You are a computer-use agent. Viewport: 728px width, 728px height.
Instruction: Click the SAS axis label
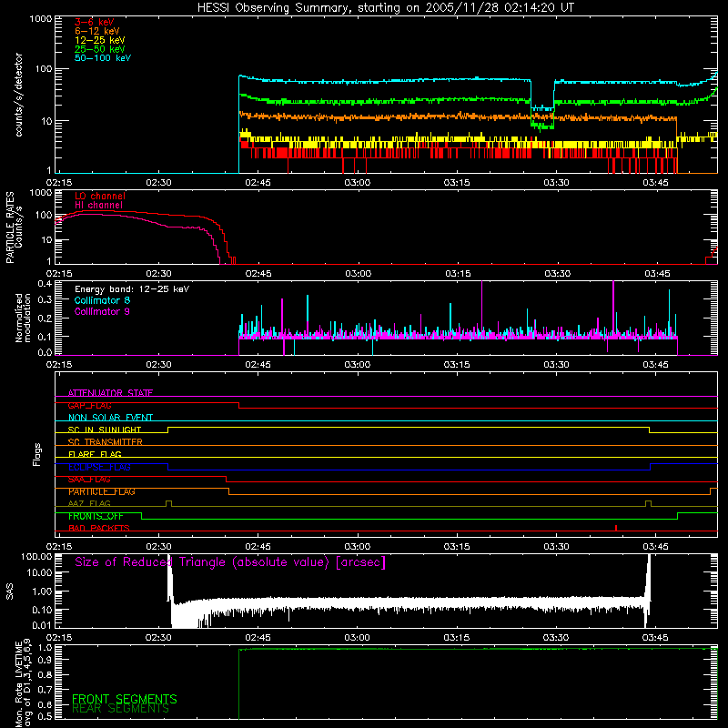[10, 591]
